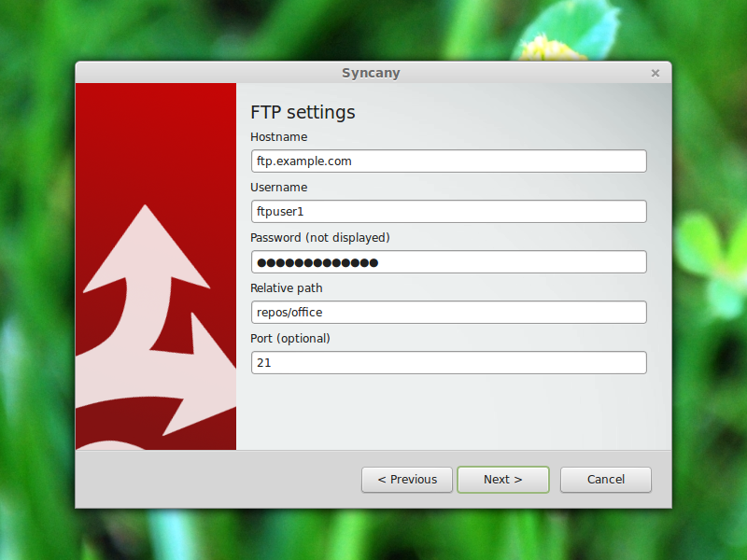This screenshot has height=560, width=747.
Task: Click the Username label
Action: (278, 188)
